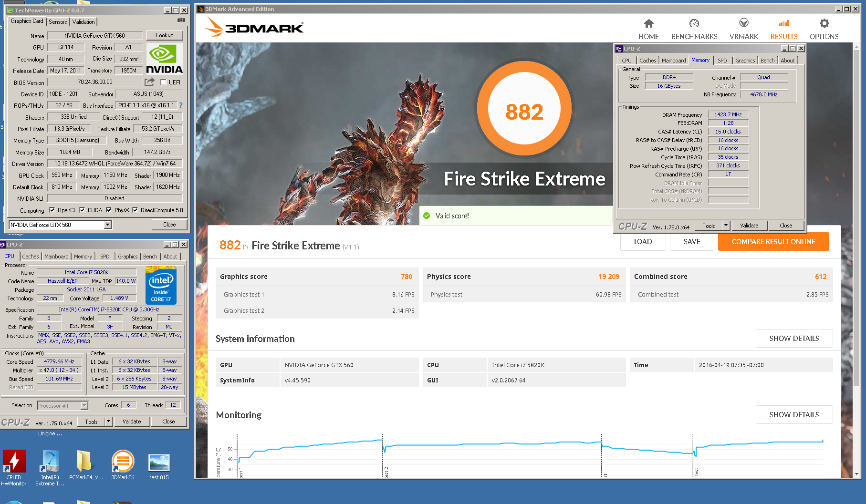
Task: Open the Tools dropdown arrow in CPU-Z Memory window
Action: point(726,225)
